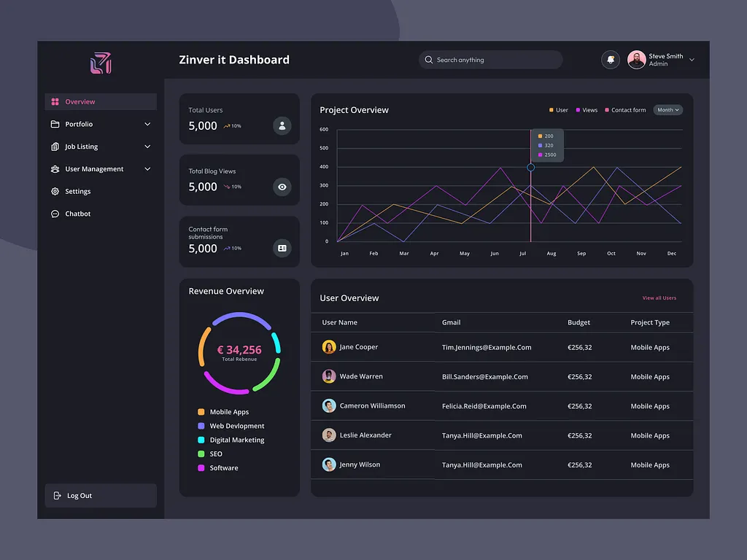Click the eye icon on Total Blog Views card
Viewport: 747px width, 560px height.
282,187
